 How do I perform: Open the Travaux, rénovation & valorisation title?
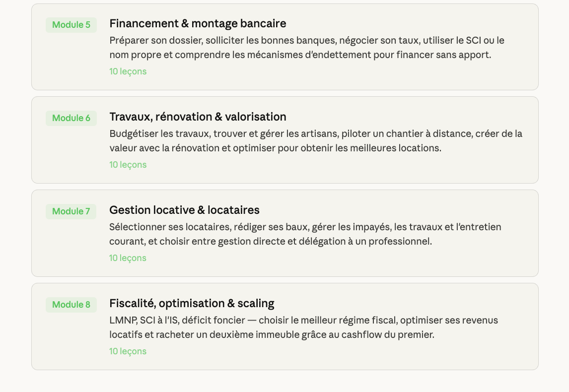coord(198,117)
